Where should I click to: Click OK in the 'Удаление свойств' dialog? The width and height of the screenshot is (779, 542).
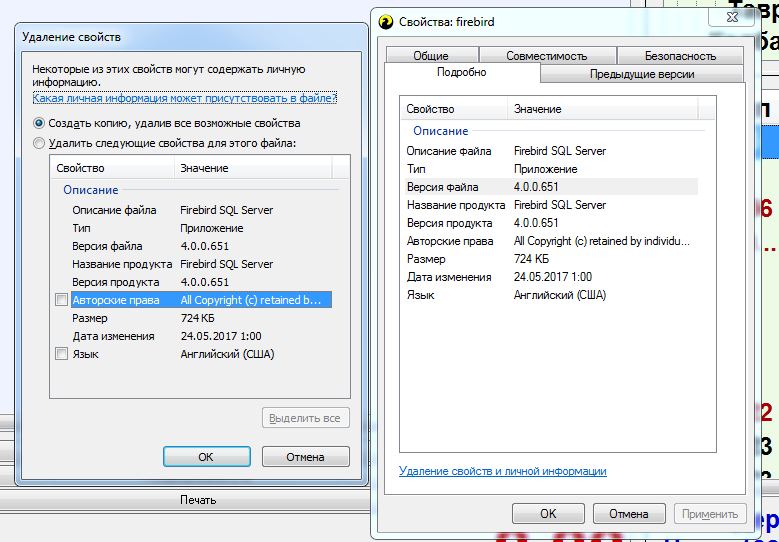pyautogui.click(x=206, y=457)
